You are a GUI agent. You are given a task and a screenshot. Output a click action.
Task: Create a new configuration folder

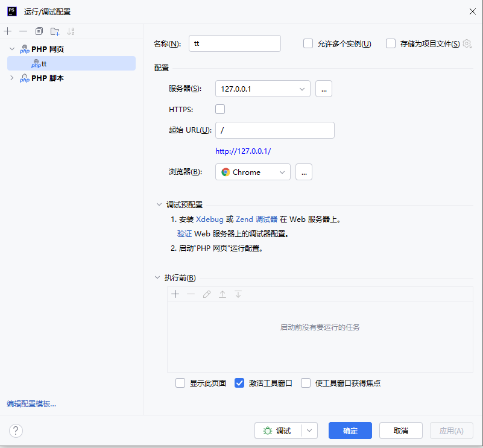pyautogui.click(x=55, y=31)
